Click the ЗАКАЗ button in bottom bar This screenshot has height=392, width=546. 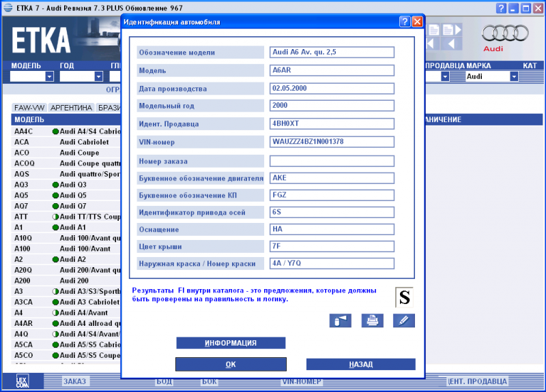coord(74,381)
